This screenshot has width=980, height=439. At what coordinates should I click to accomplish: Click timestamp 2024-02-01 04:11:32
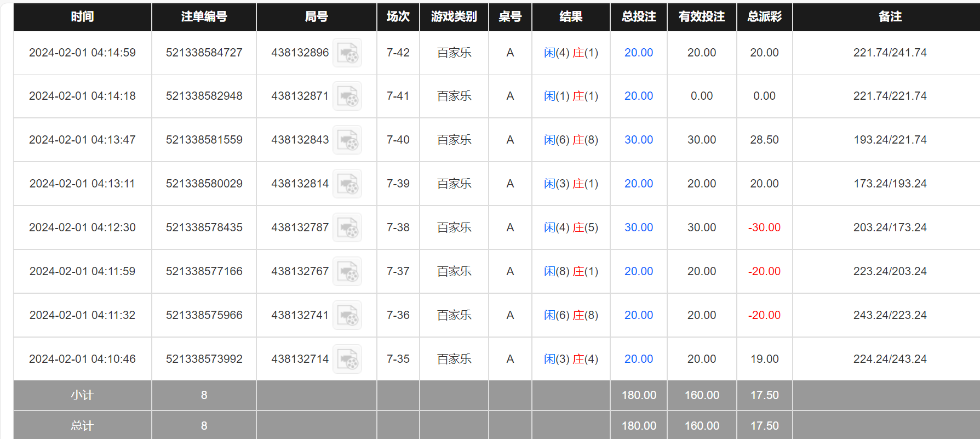pos(82,315)
